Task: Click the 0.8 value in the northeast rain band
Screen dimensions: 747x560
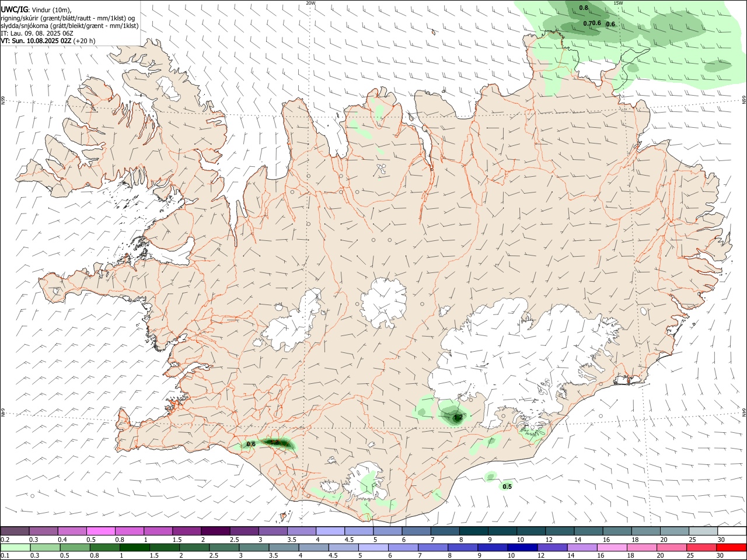Action: (x=583, y=8)
